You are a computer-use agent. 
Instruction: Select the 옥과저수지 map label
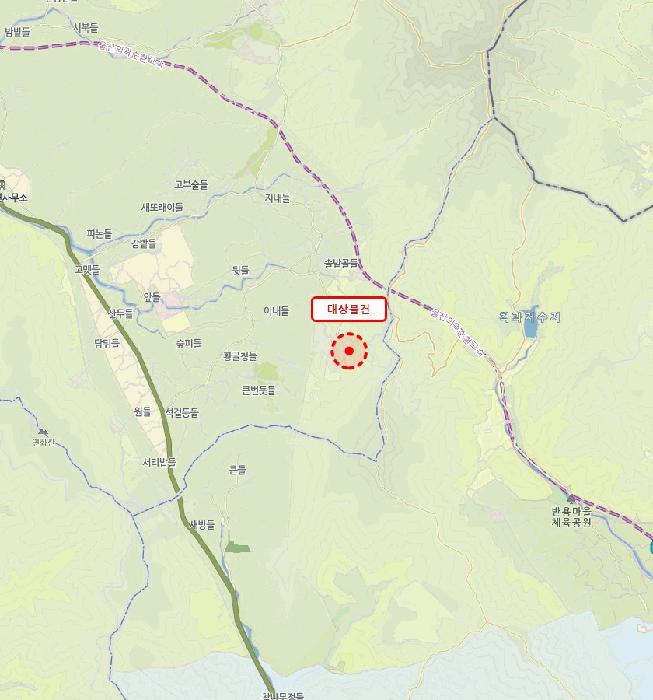pos(529,317)
